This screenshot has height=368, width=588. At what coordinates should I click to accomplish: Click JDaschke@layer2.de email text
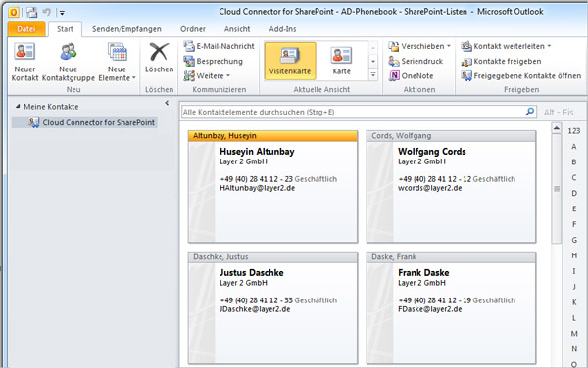point(255,309)
